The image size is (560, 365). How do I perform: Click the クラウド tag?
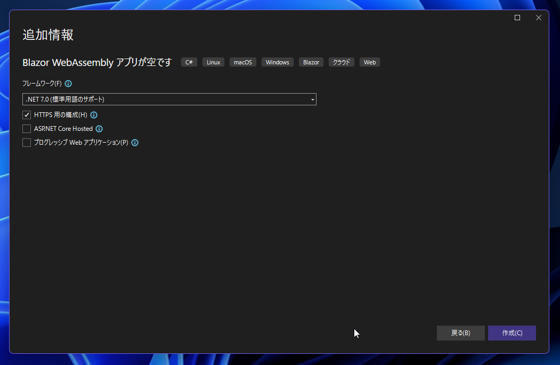pos(341,62)
